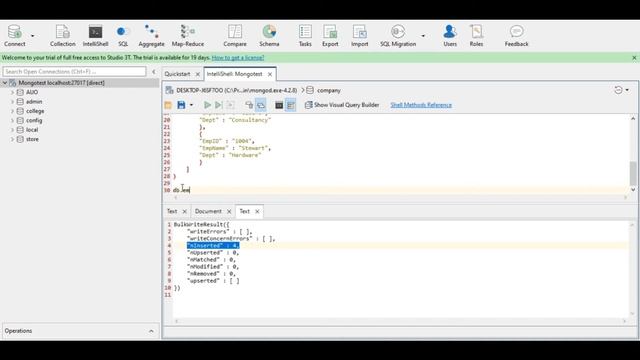Expand the SQL Migration dropdown arrow
The height and width of the screenshot is (360, 640).
423,36
